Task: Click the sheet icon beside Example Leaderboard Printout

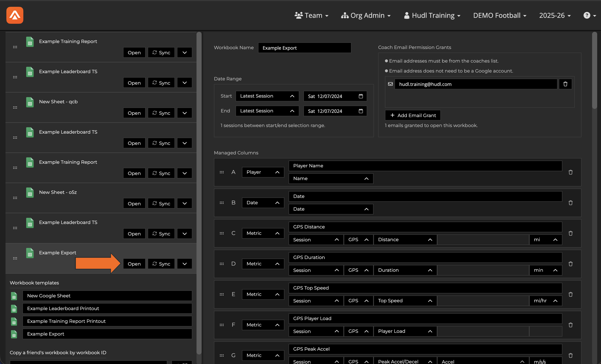Action: [x=14, y=309]
